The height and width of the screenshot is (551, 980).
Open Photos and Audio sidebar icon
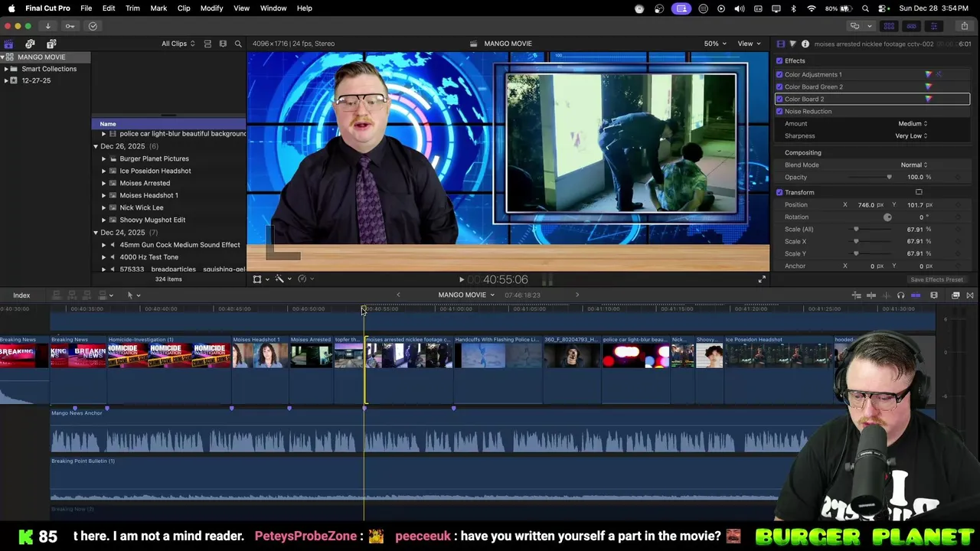coord(30,44)
